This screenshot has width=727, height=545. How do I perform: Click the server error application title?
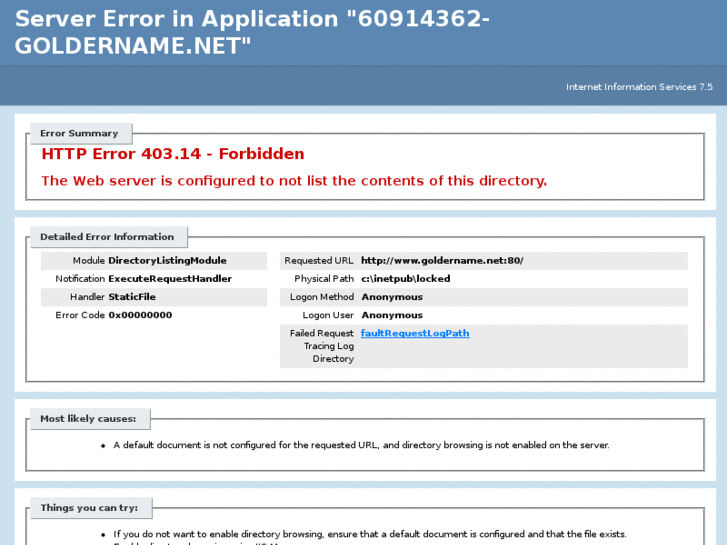click(252, 32)
